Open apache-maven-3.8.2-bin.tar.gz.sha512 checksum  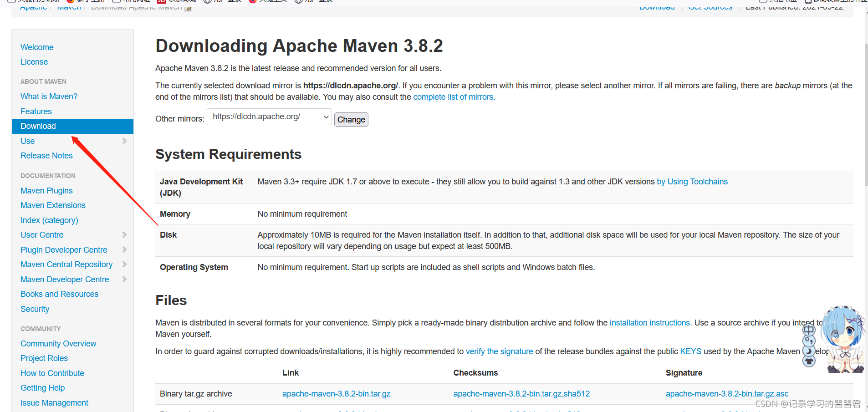tap(521, 394)
